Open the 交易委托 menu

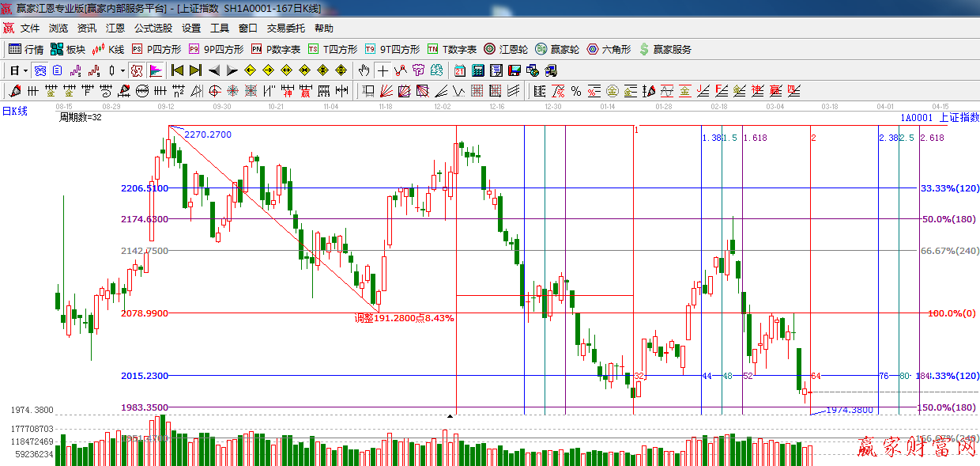(x=285, y=28)
